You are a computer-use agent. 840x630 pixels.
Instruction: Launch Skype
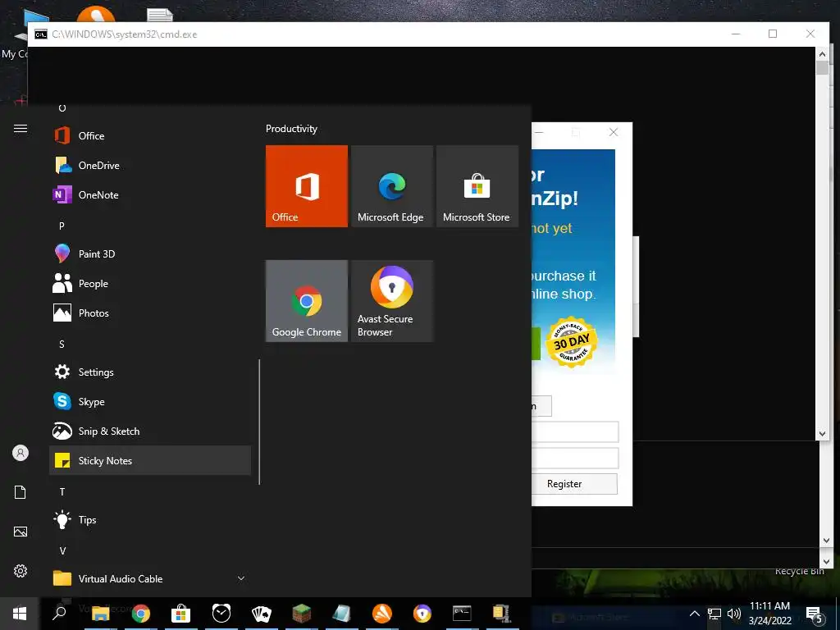coord(150,401)
